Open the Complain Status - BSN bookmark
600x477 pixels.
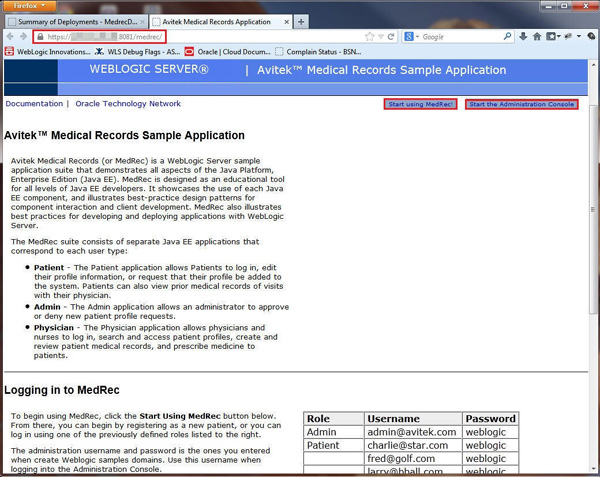click(318, 52)
